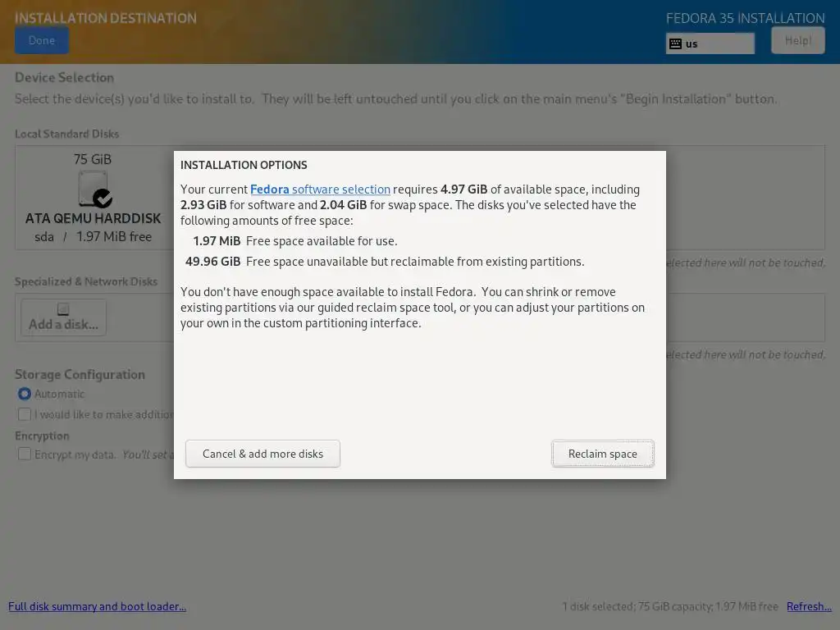Choose Cancel & add more disks
The image size is (840, 630).
pos(262,454)
